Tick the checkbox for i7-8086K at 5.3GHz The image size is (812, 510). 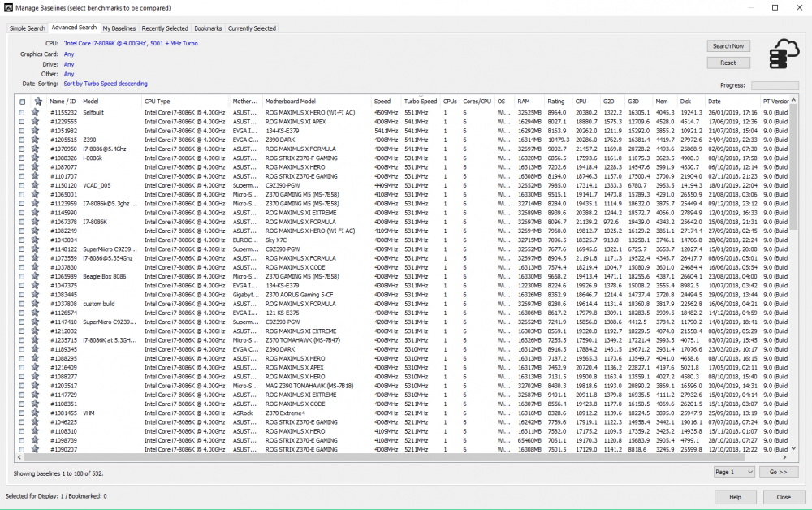(x=22, y=340)
